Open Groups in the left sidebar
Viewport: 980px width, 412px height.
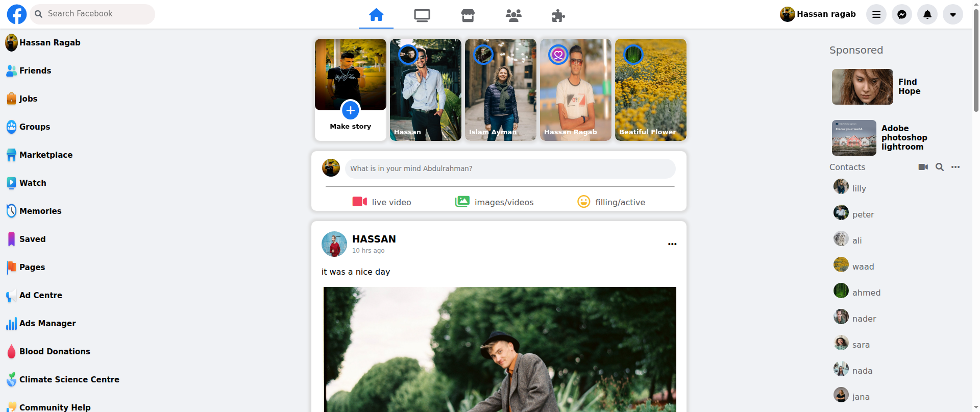point(28,127)
